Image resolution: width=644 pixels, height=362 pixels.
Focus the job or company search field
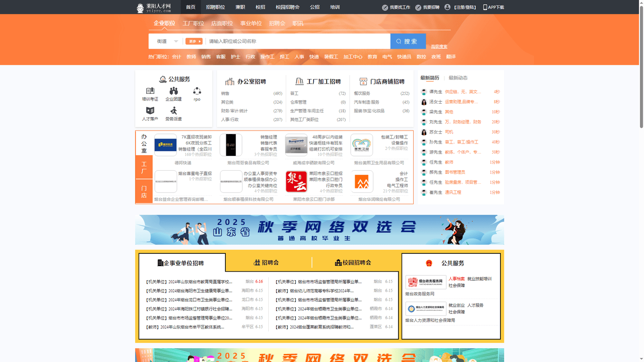click(x=297, y=41)
